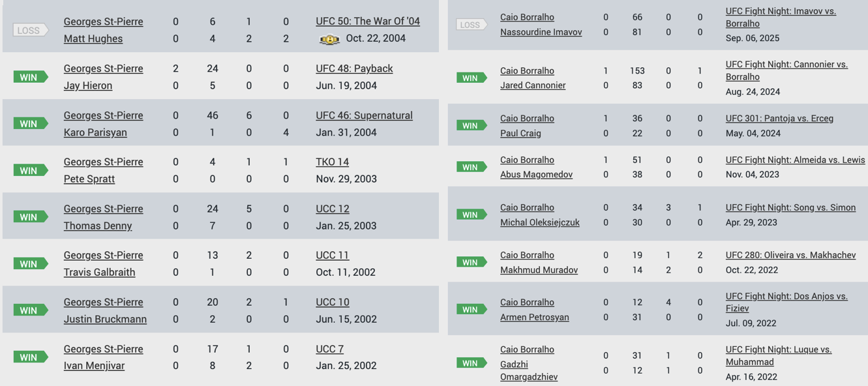View Michal Oleksiejczuk's profile
The width and height of the screenshot is (868, 386).
click(x=539, y=222)
